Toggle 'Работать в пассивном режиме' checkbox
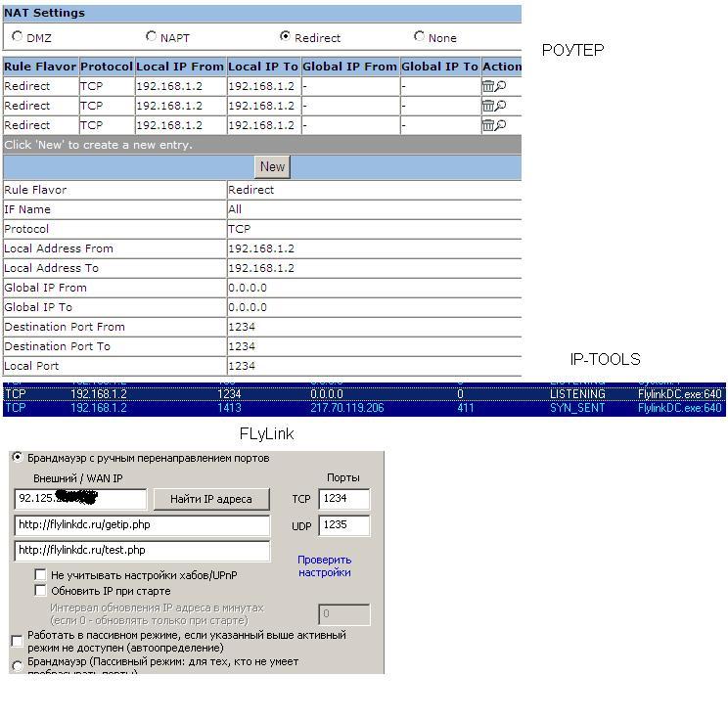The image size is (728, 720). (17, 641)
